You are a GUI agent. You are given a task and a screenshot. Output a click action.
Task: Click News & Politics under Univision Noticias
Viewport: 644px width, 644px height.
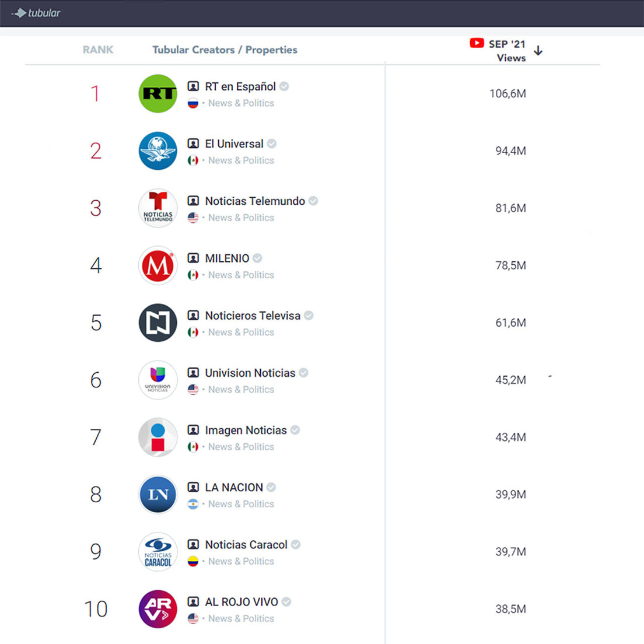241,390
